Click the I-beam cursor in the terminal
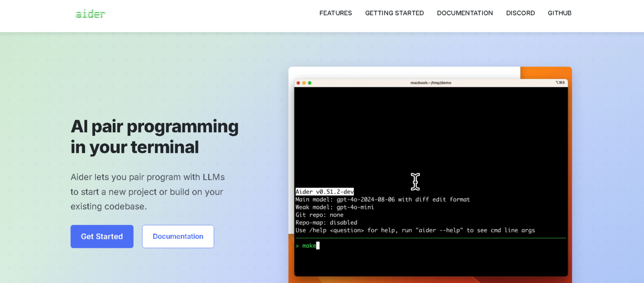This screenshot has width=644, height=283. tap(415, 182)
